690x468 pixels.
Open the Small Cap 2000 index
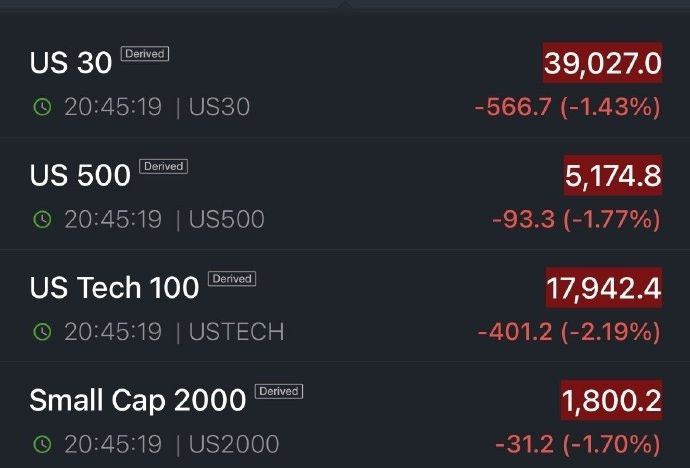click(138, 400)
